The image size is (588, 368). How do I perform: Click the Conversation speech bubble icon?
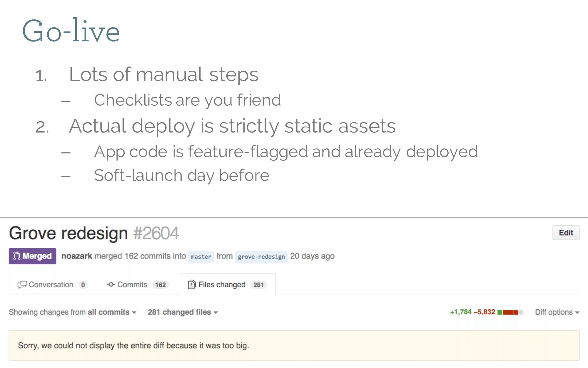pyautogui.click(x=22, y=285)
